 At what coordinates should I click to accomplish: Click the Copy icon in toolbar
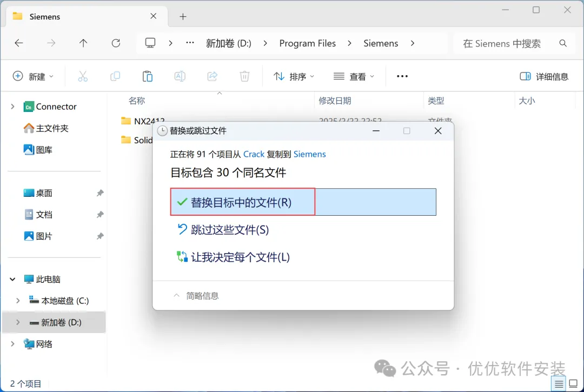coord(115,76)
